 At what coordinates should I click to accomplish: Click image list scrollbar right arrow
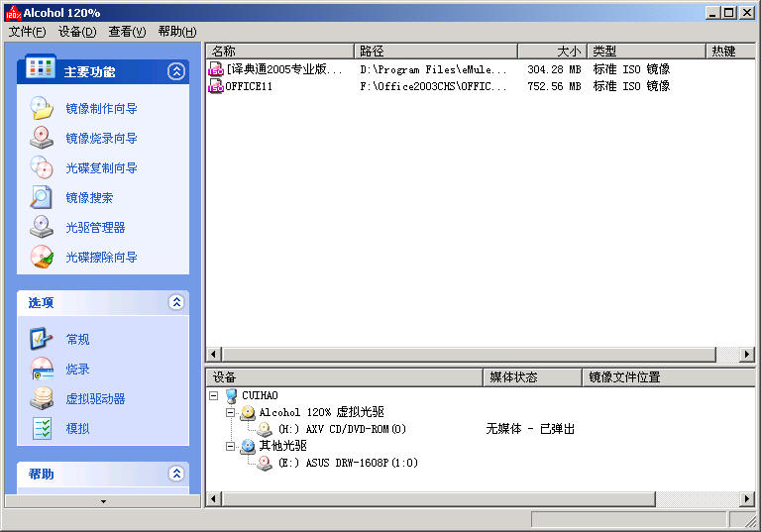click(747, 355)
